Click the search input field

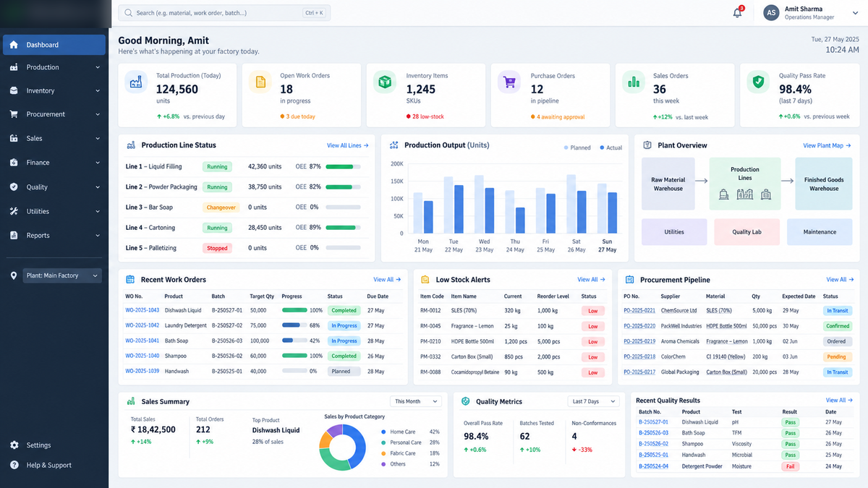point(224,13)
